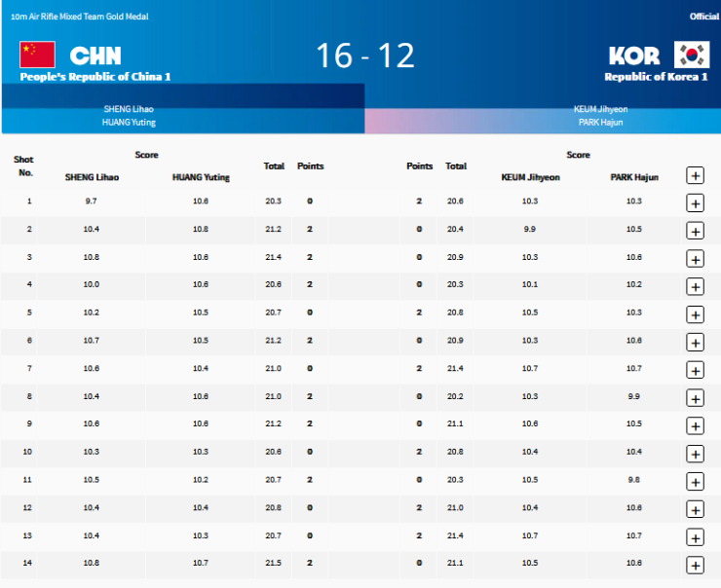Image resolution: width=721 pixels, height=588 pixels.
Task: Click KEUM Jihyeon in the banner
Action: click(x=600, y=109)
